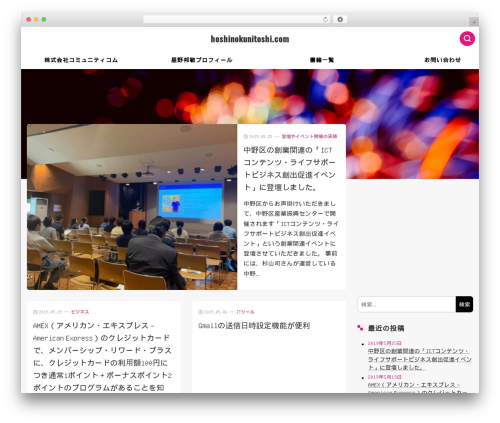Click the clock icon beside the featured post date

(x=246, y=136)
